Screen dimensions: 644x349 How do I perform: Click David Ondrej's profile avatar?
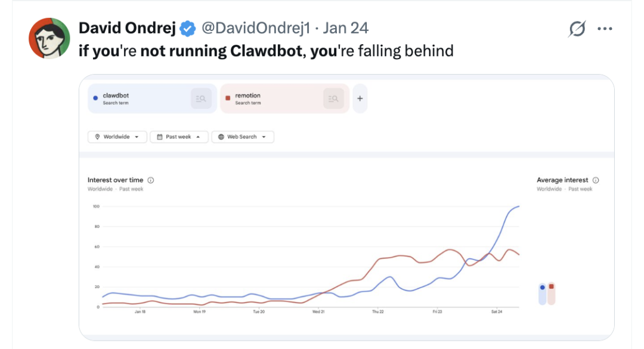click(49, 38)
